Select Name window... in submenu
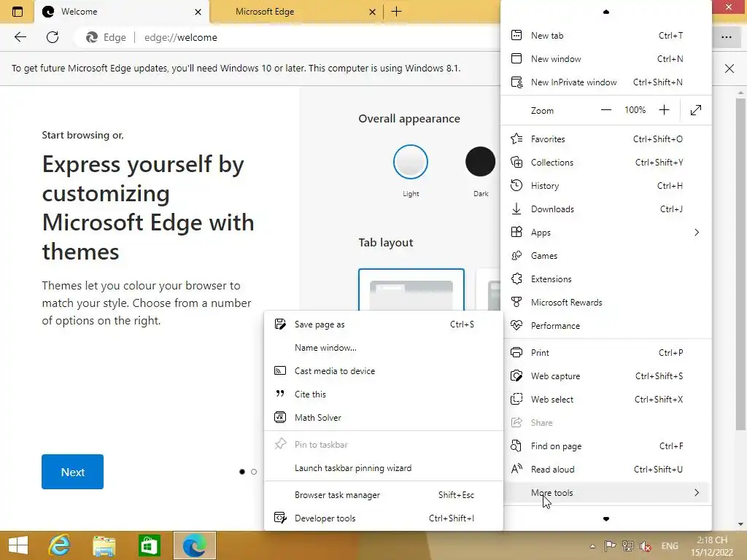 click(384, 348)
